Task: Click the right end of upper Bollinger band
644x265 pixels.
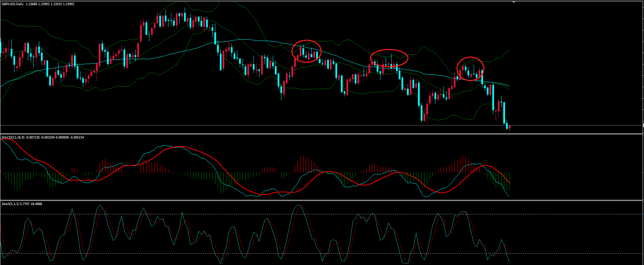Action: 508,51
